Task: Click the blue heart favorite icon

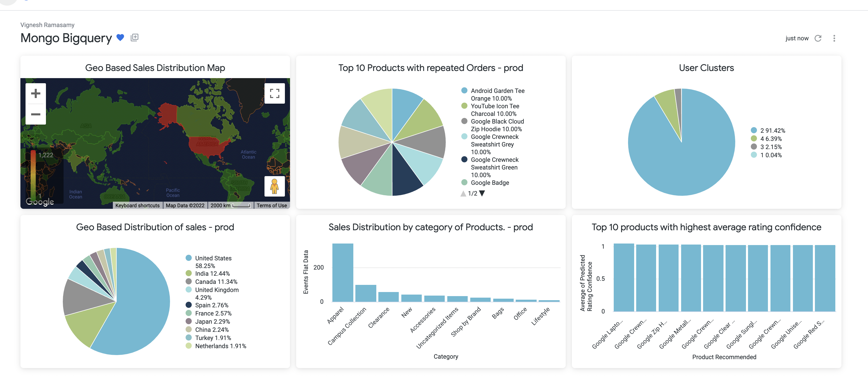Action: (120, 38)
